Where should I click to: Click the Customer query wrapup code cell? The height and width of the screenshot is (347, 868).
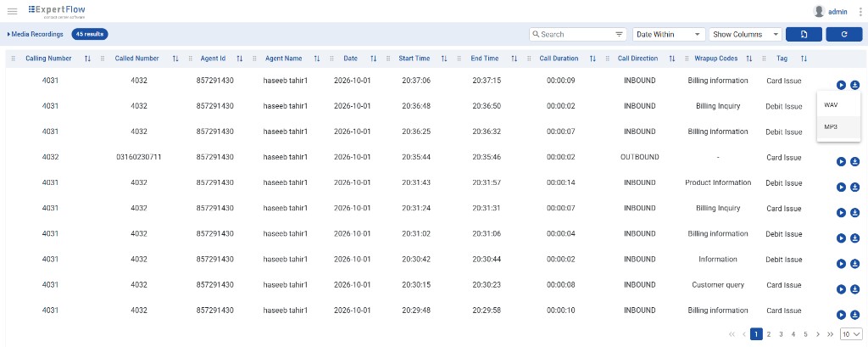pyautogui.click(x=718, y=285)
